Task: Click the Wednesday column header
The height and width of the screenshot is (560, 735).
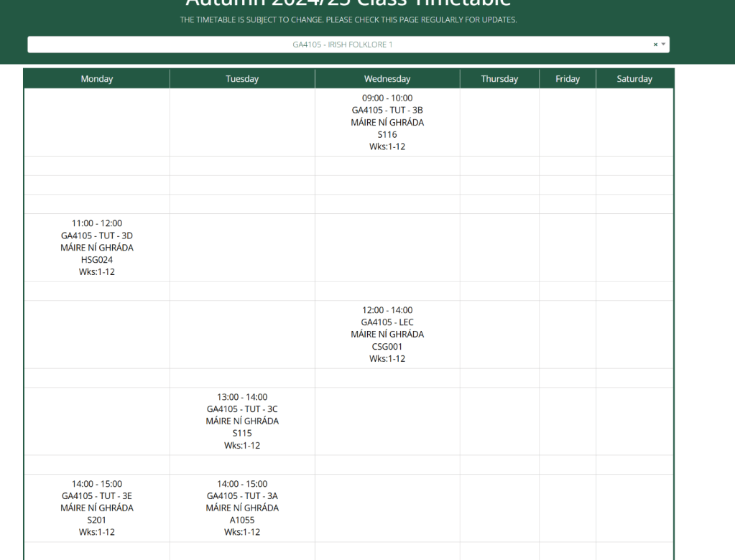Action: (x=387, y=78)
